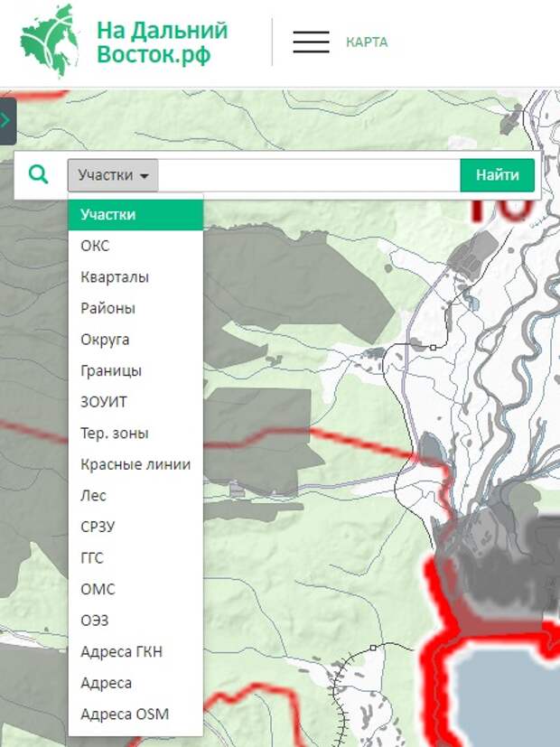The height and width of the screenshot is (747, 560).
Task: Select Красные линии search type
Action: (x=135, y=464)
